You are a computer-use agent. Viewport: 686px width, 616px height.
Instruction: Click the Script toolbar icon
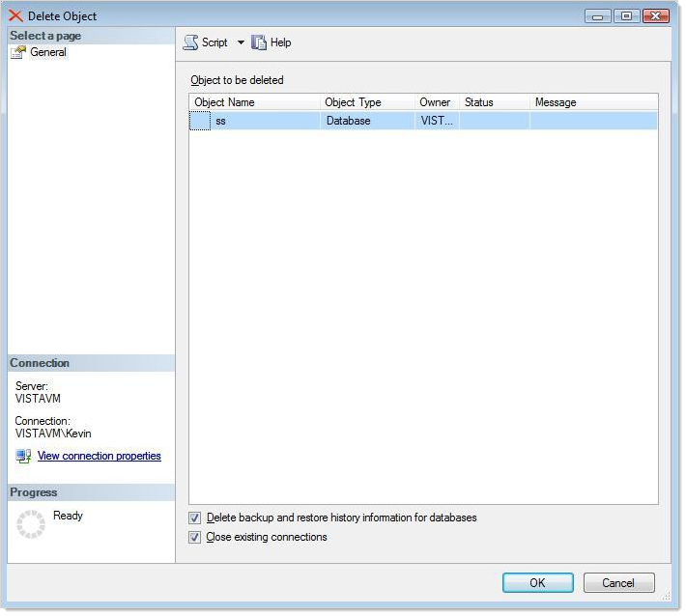coord(191,42)
